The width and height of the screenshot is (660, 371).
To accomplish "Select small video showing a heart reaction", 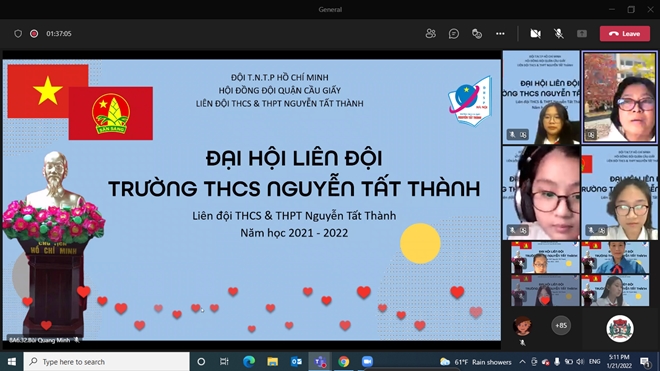I will click(x=545, y=291).
